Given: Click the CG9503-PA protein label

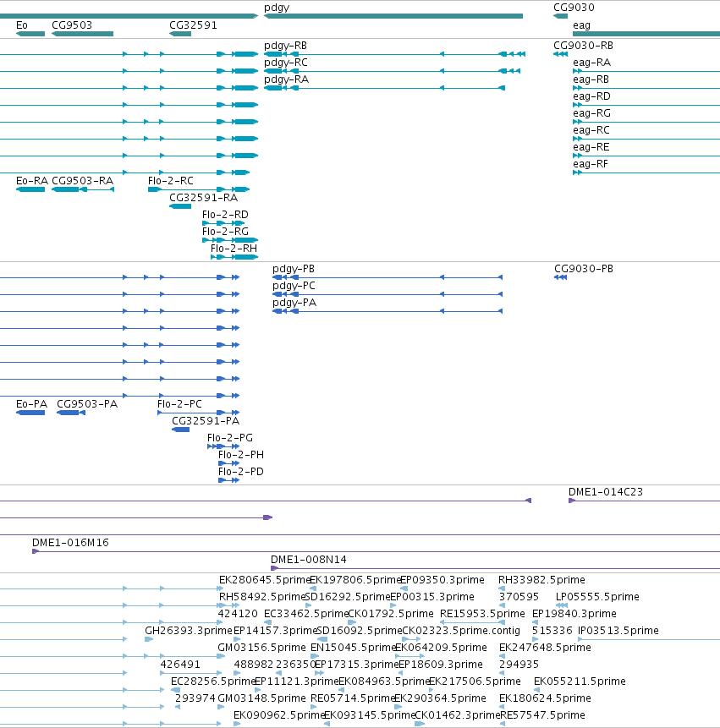Looking at the screenshot, I should click(x=87, y=404).
